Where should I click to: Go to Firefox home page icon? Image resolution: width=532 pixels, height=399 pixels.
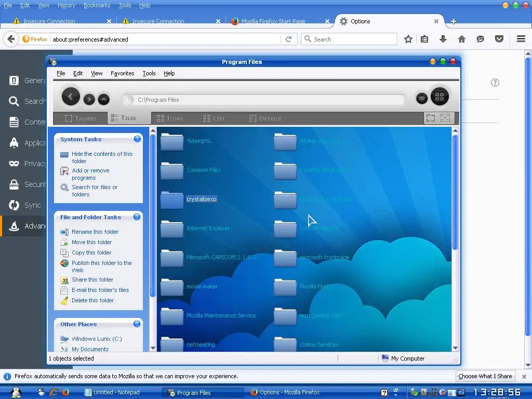(462, 39)
